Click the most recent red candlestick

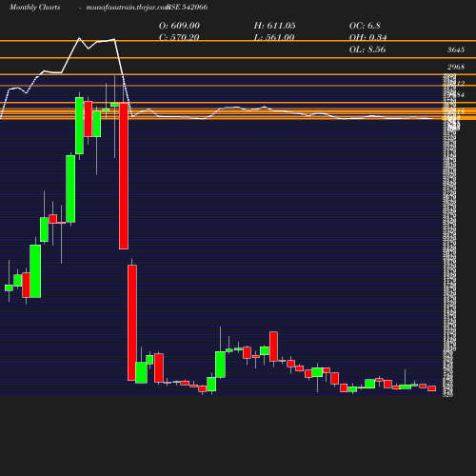(431, 388)
